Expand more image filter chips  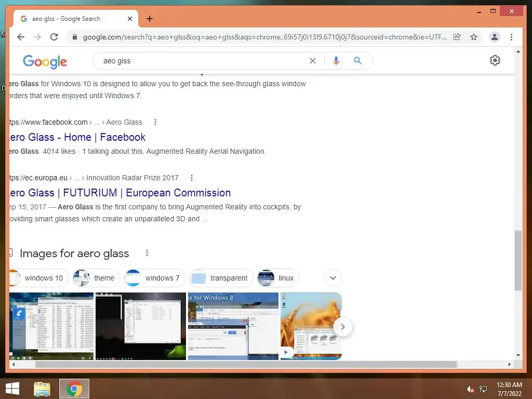pyautogui.click(x=333, y=278)
